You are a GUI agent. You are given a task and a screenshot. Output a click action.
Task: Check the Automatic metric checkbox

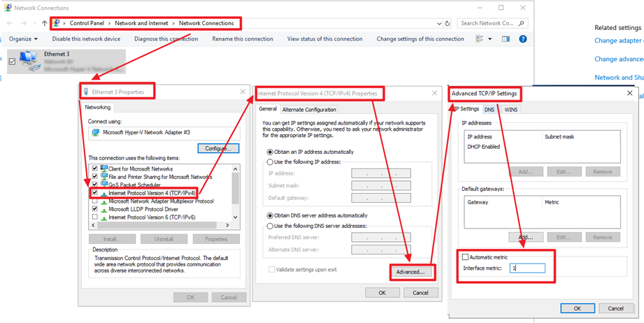click(465, 257)
